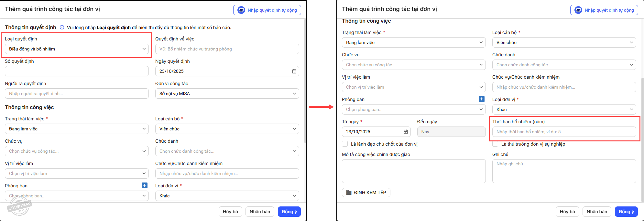Click calendar icon in Ngày quyết định field
Viewport: 644px width, 221px height.
[294, 71]
